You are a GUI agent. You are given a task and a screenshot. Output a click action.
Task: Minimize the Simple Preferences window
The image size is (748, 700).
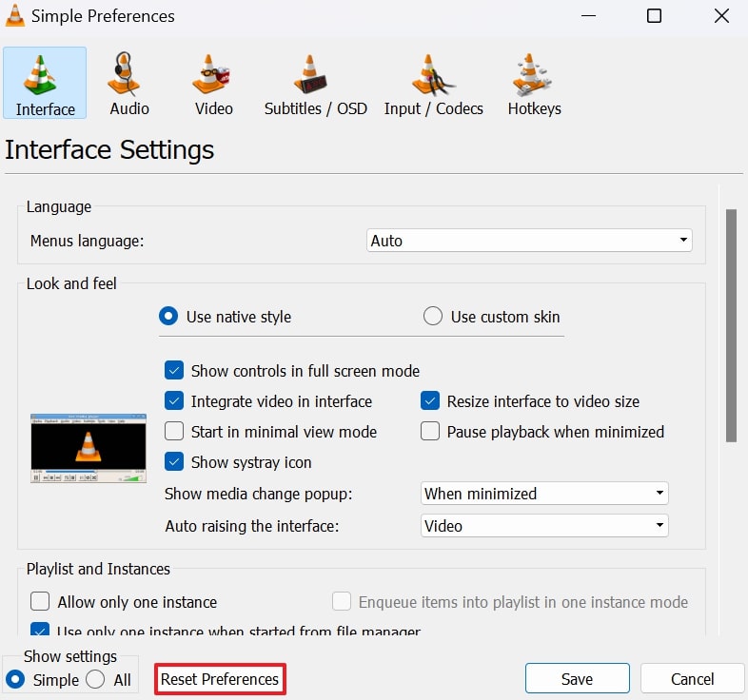point(589,16)
